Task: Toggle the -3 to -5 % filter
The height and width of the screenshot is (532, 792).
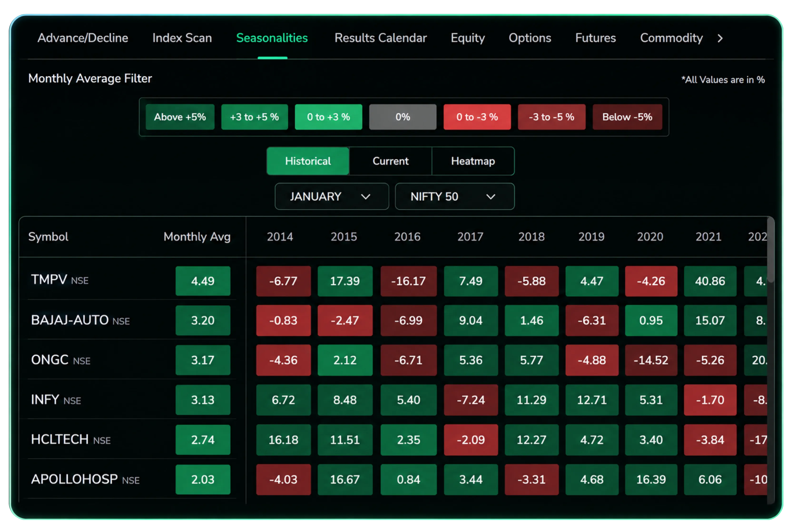Action: pos(551,117)
